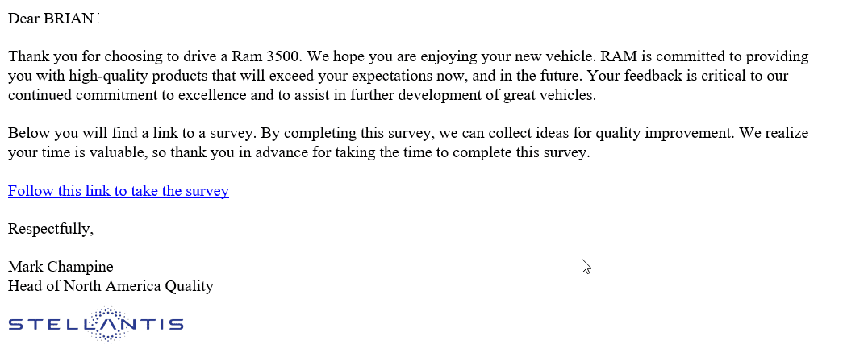Image resolution: width=868 pixels, height=353 pixels.
Task: Click the phrase "commitment to excellence"
Action: coord(161,95)
